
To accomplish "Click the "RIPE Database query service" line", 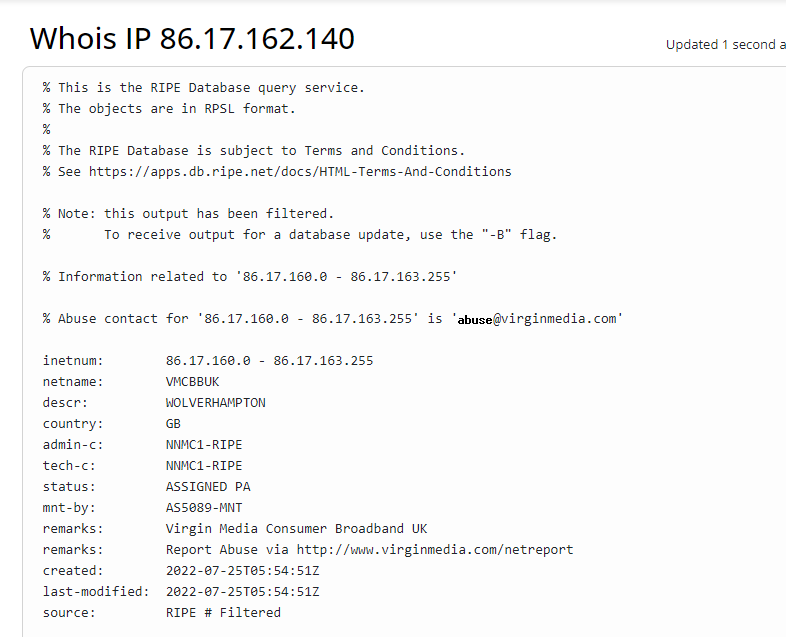I will tap(211, 87).
